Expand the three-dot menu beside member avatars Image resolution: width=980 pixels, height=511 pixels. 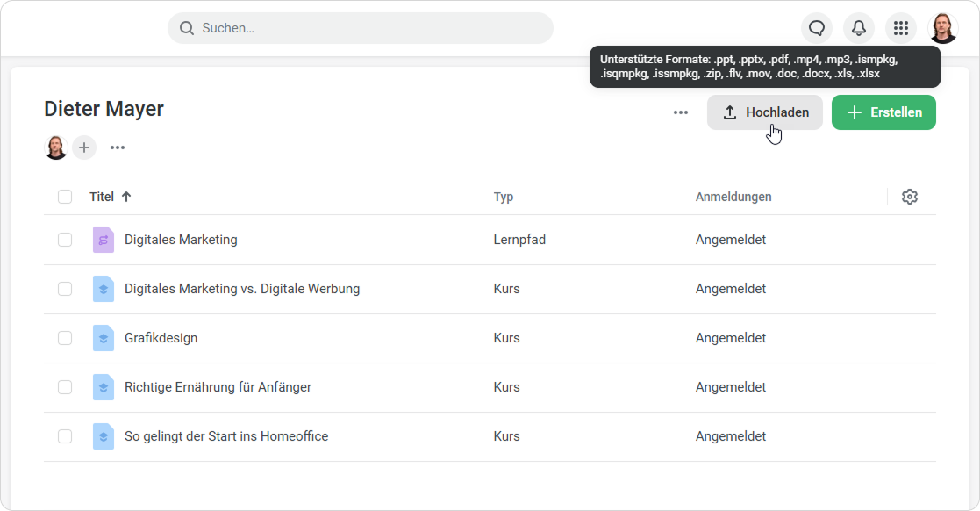click(x=118, y=148)
